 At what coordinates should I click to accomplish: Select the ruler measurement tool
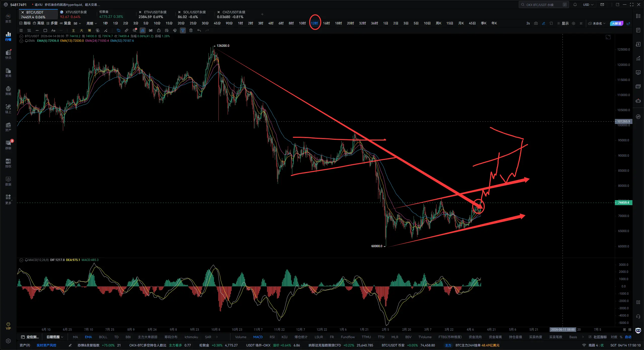[127, 30]
